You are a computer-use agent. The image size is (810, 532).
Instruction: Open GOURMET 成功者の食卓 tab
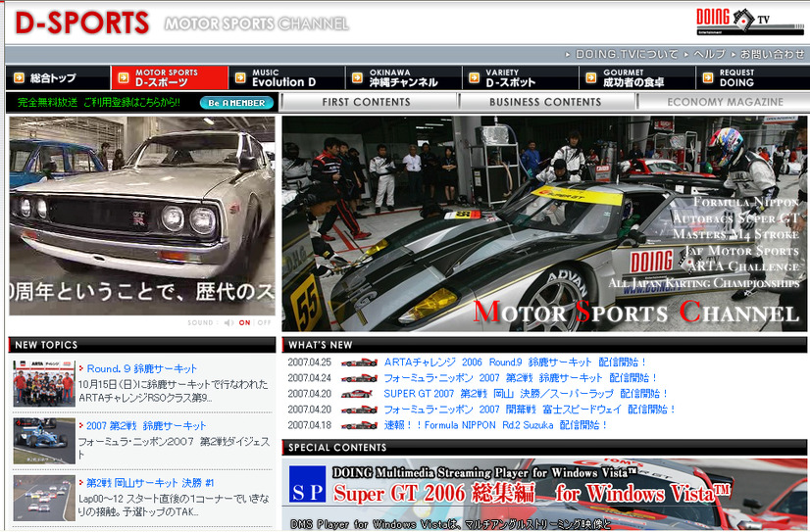click(x=637, y=78)
